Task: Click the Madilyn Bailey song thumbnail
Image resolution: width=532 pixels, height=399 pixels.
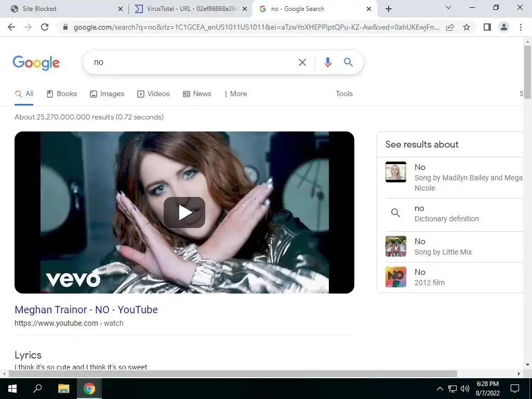Action: coord(395,172)
